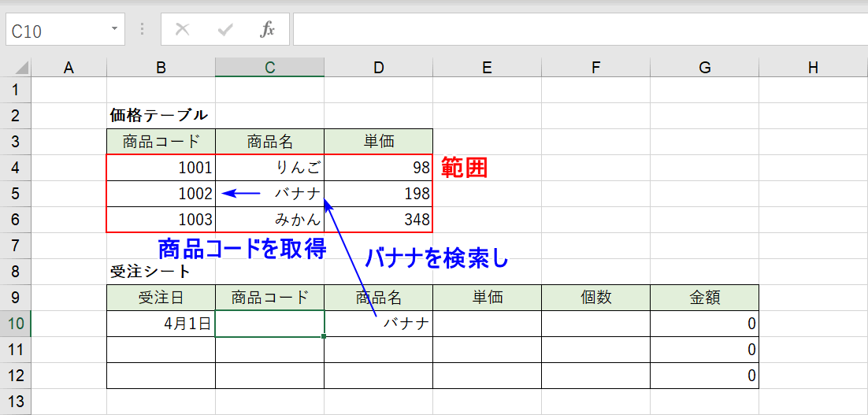Select column E header
This screenshot has height=415, width=868.
tap(487, 68)
